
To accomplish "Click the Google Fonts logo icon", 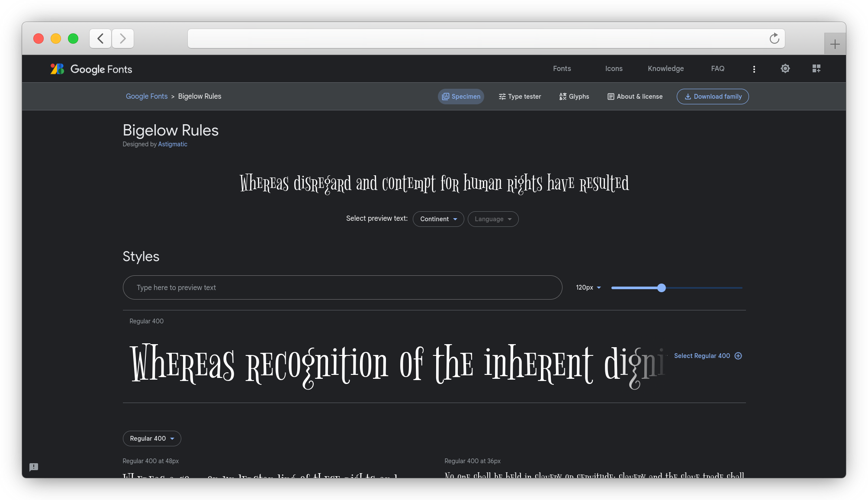I will (57, 69).
